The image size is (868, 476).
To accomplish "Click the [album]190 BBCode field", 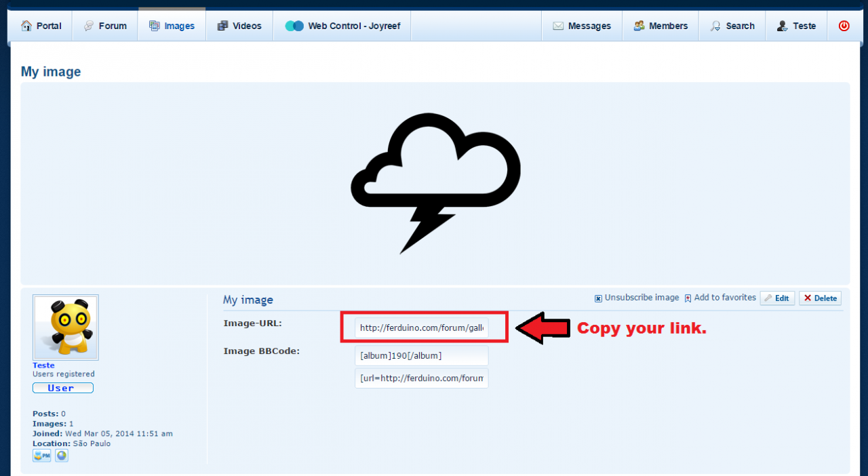I will 421,356.
